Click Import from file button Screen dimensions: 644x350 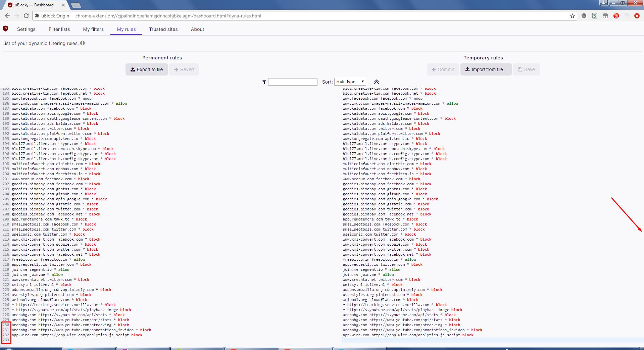[486, 69]
